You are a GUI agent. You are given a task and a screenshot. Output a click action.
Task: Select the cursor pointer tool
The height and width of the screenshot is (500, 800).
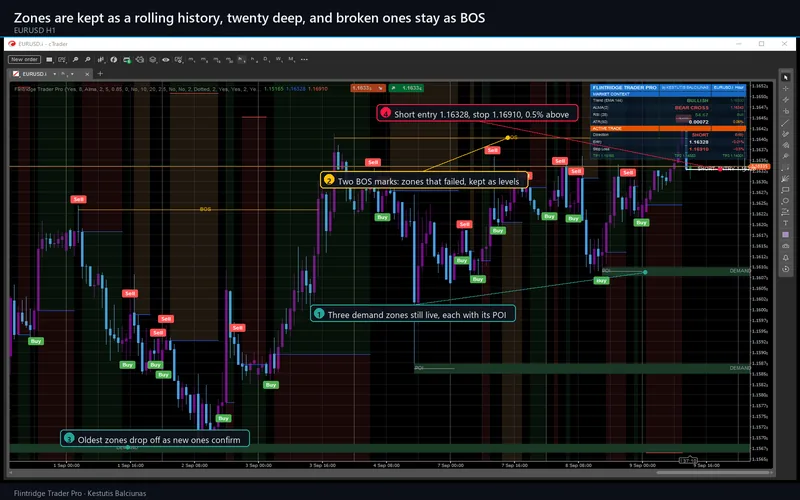786,77
